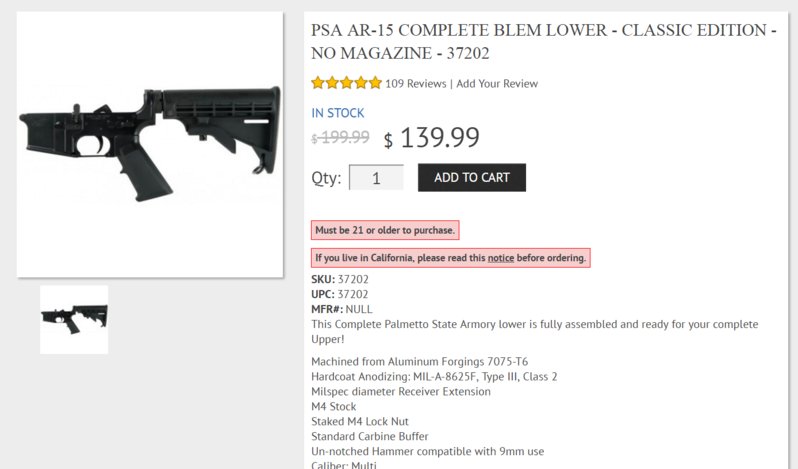The height and width of the screenshot is (469, 798).
Task: Click the UPC 37202 text
Action: coord(339,294)
